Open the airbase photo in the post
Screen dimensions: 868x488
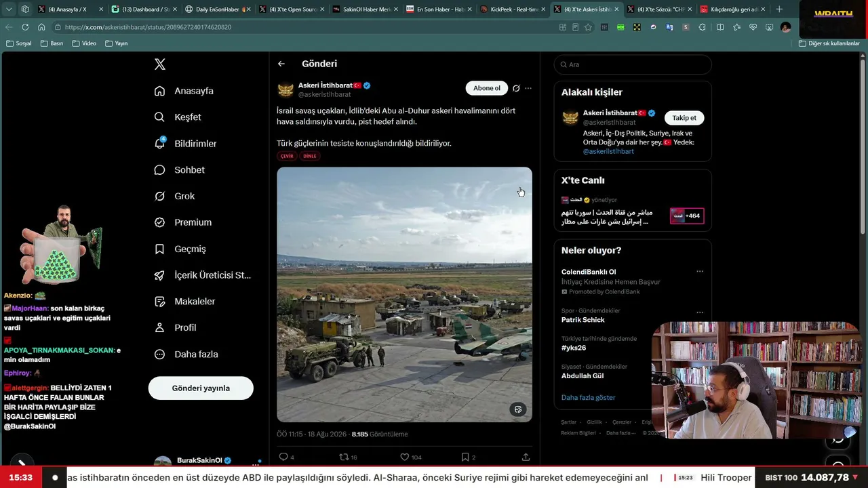pyautogui.click(x=404, y=295)
